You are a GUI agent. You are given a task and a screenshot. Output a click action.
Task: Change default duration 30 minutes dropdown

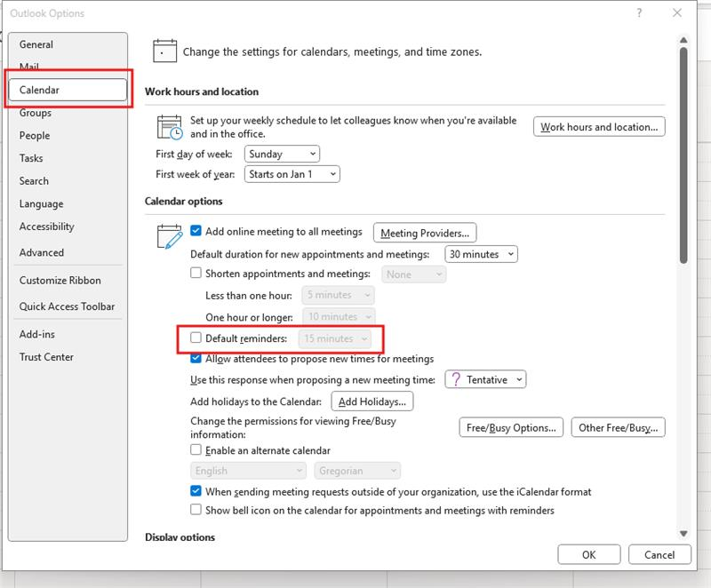(x=481, y=254)
